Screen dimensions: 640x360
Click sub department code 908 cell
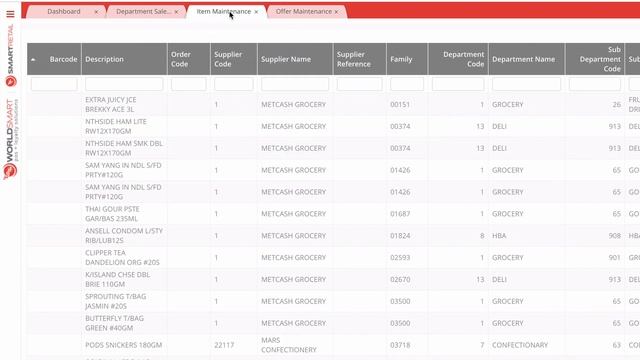(615, 236)
